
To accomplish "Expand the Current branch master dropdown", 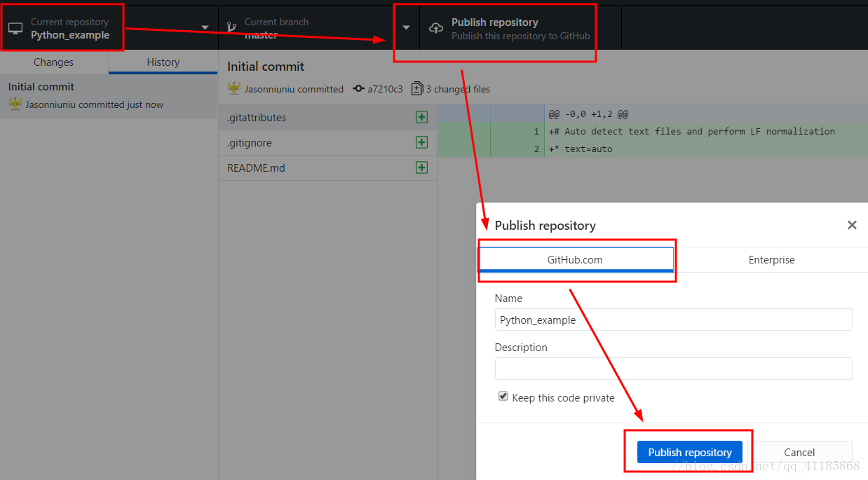I will point(319,28).
